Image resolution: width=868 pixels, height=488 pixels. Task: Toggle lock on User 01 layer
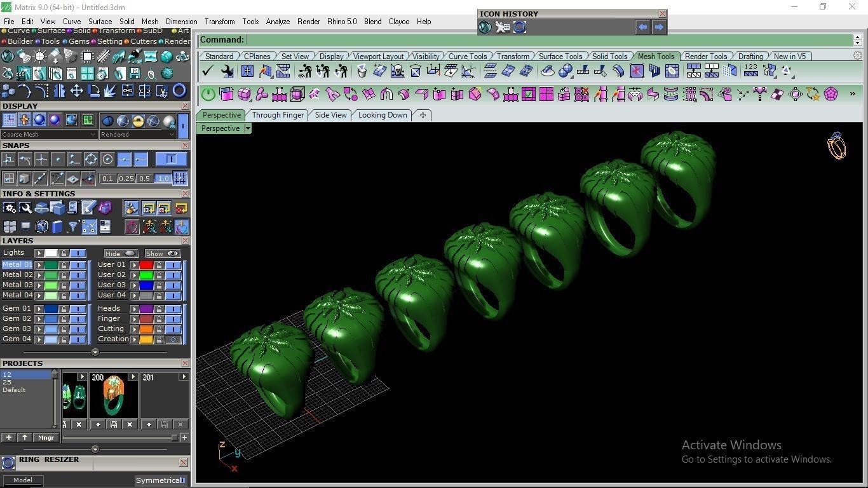point(159,265)
